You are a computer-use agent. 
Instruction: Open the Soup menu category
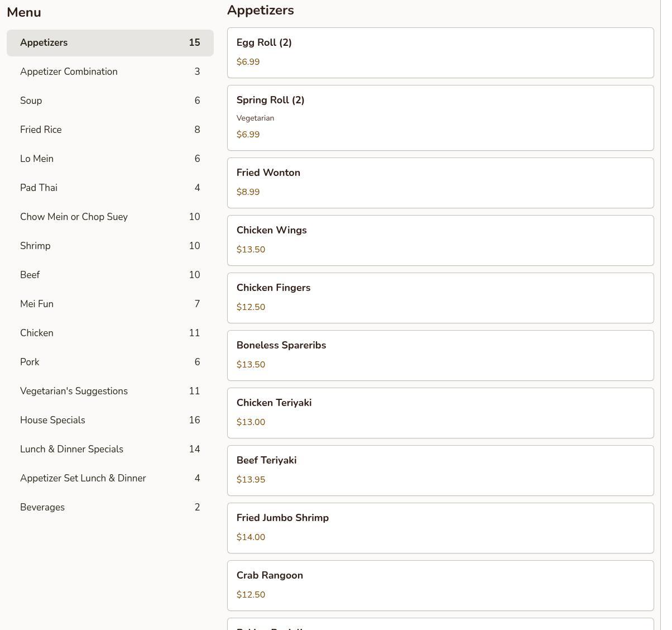110,101
